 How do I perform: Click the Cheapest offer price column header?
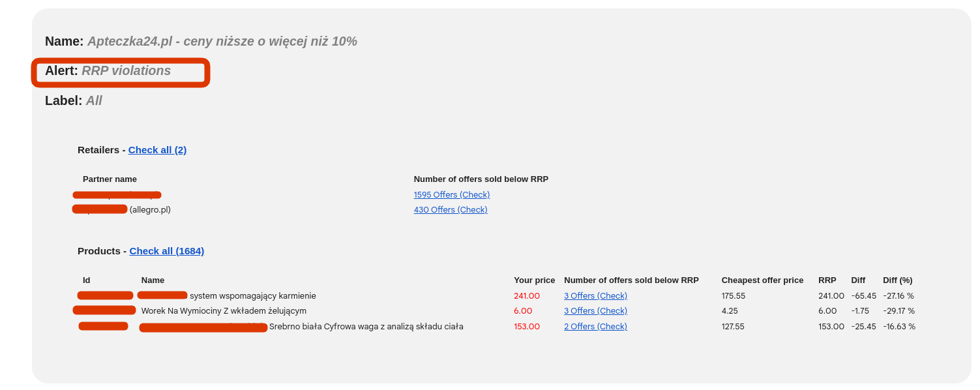762,280
